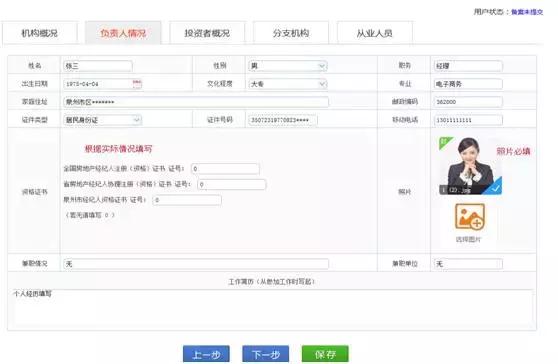
Task: Click the 专业 field containing 电子商务
Action: (468, 84)
